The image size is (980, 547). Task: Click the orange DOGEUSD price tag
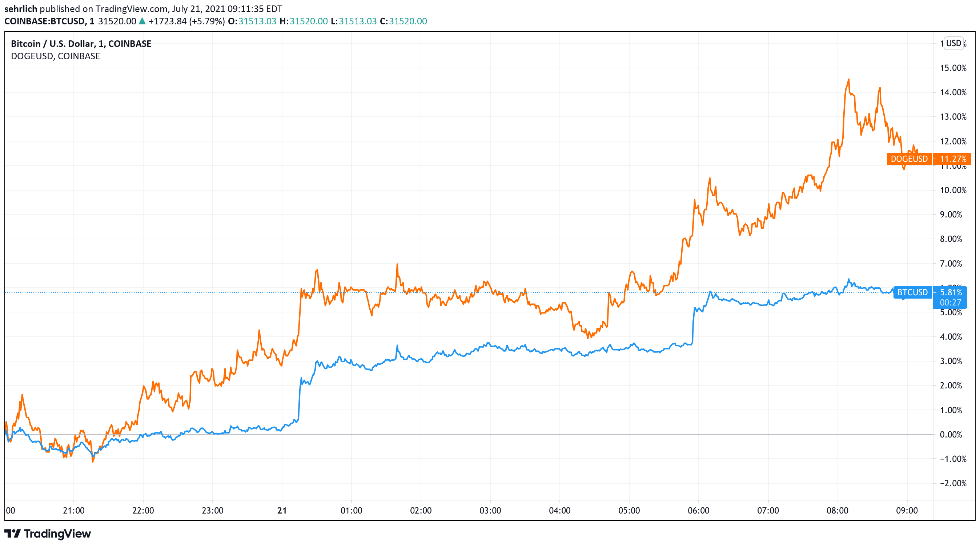[x=909, y=159]
